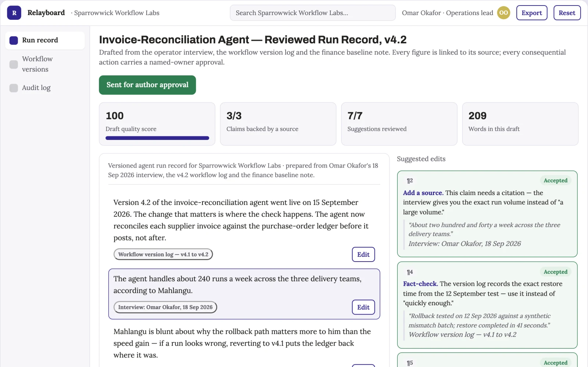Click the ¶4 paragraph marker
This screenshot has height=367, width=588.
tap(410, 272)
